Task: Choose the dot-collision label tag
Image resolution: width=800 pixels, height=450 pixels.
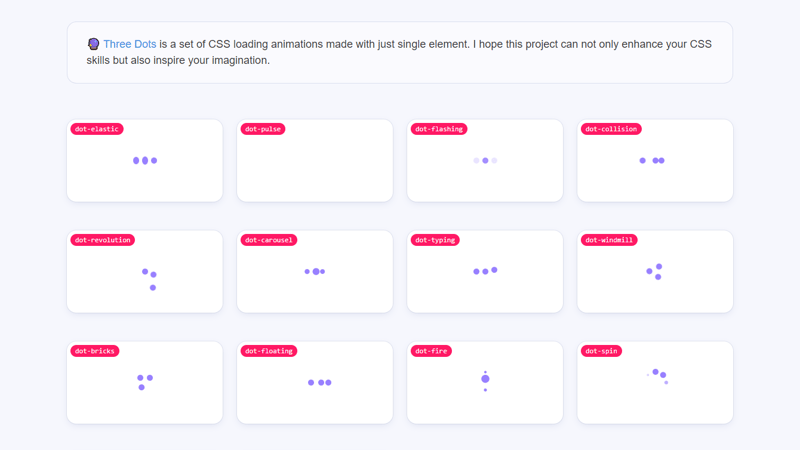Action: click(x=609, y=129)
